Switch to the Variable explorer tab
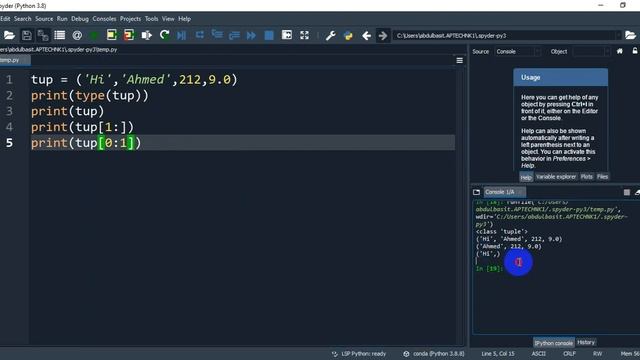Screen dimensions: 640x360 [x=556, y=177]
